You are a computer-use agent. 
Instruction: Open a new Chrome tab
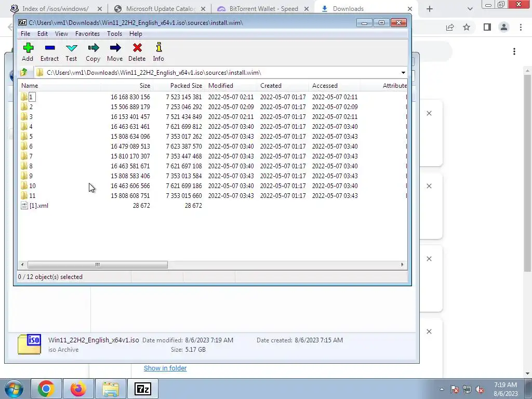(430, 9)
